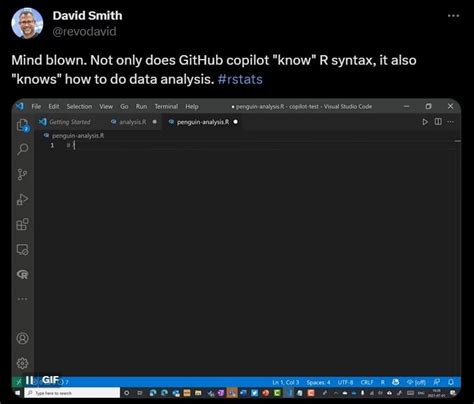Open the Terminal menu

click(x=166, y=106)
